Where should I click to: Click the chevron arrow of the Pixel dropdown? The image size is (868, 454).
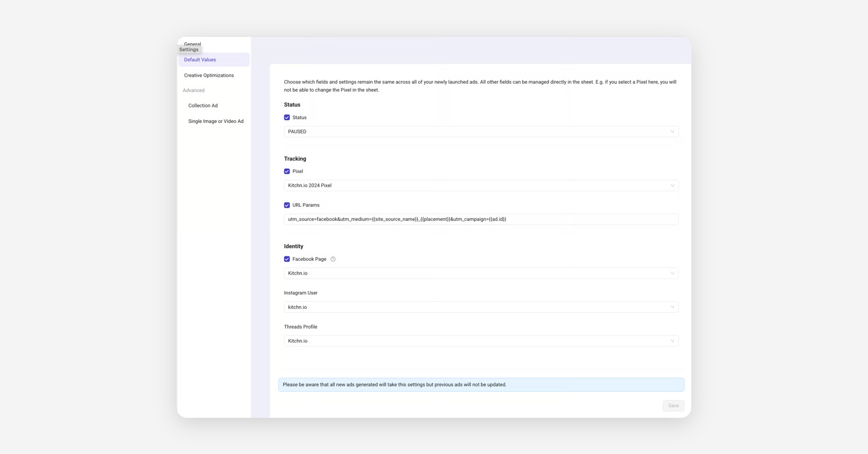(672, 185)
